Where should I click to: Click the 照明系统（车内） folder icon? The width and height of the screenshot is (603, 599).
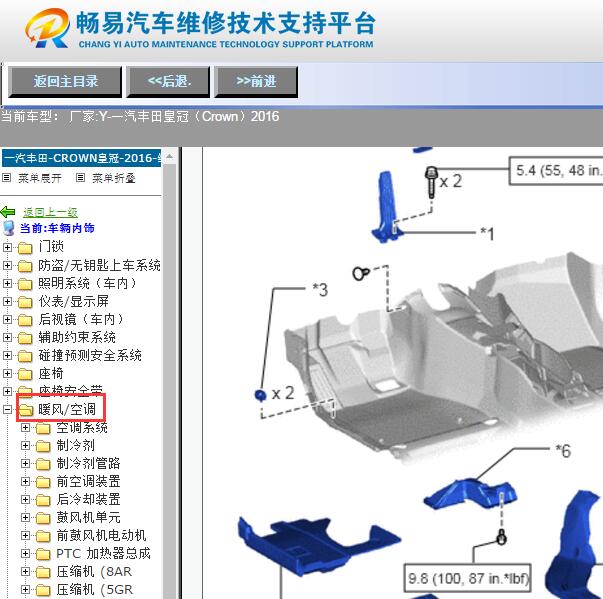(x=25, y=284)
